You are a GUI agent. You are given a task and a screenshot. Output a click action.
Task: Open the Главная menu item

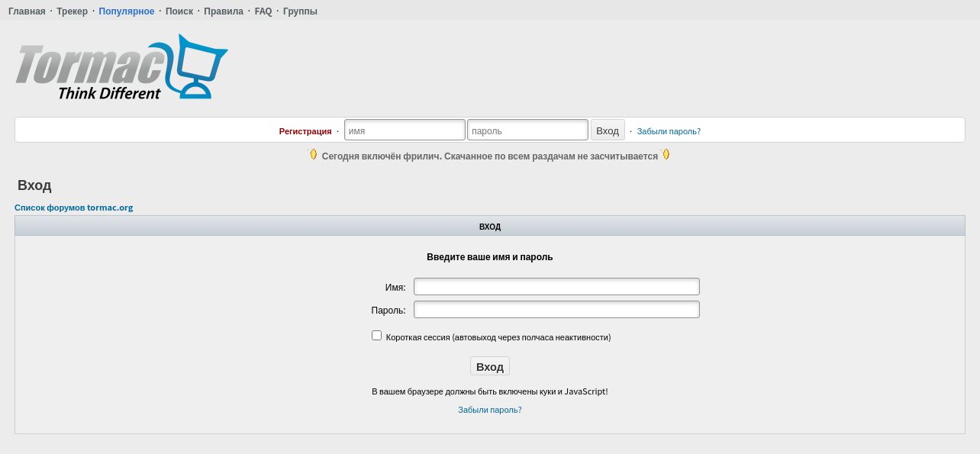[27, 11]
